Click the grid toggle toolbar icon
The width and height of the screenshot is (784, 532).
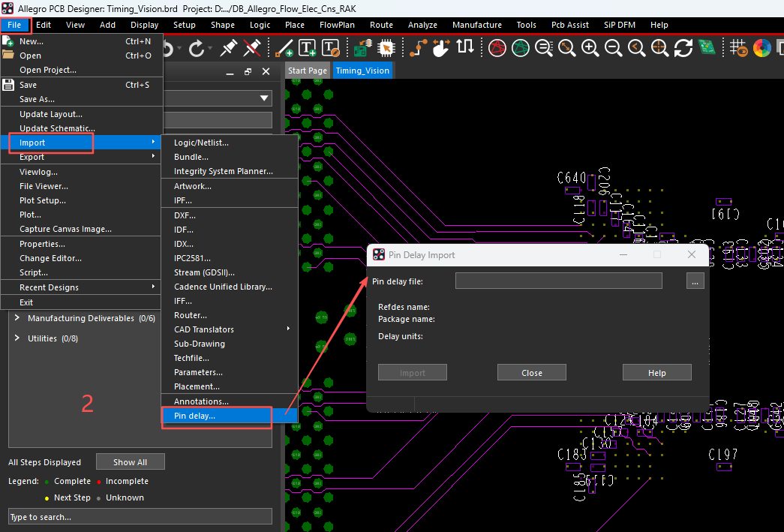[738, 49]
